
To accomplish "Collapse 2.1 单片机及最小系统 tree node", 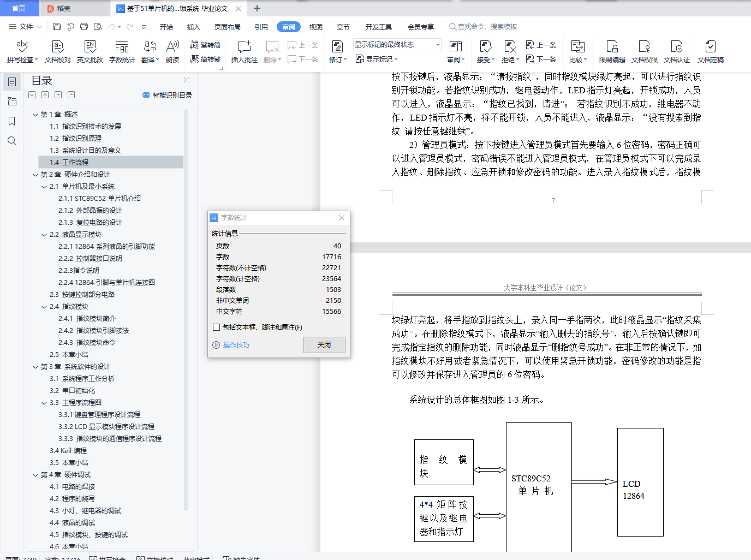I will (44, 187).
